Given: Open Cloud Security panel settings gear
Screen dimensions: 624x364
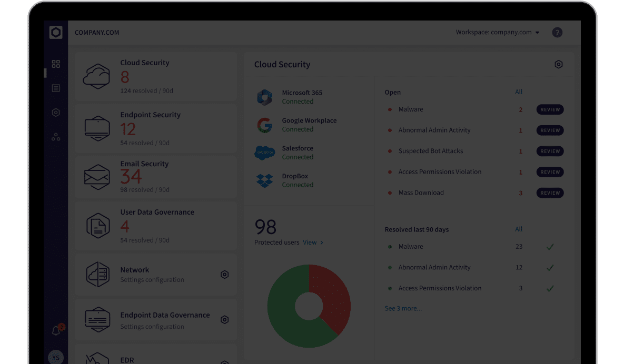Looking at the screenshot, I should pos(559,64).
